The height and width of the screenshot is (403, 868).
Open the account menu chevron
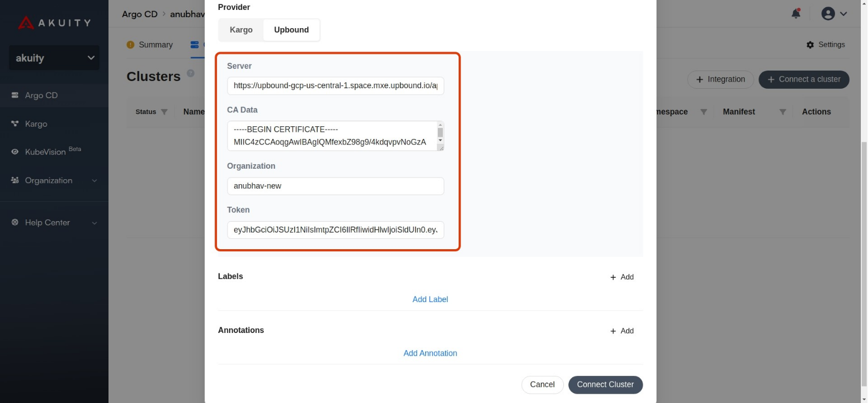pos(843,14)
